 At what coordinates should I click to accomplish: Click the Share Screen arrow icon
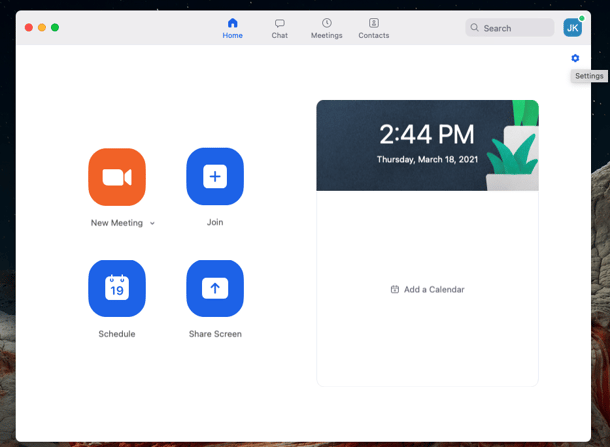(x=215, y=288)
